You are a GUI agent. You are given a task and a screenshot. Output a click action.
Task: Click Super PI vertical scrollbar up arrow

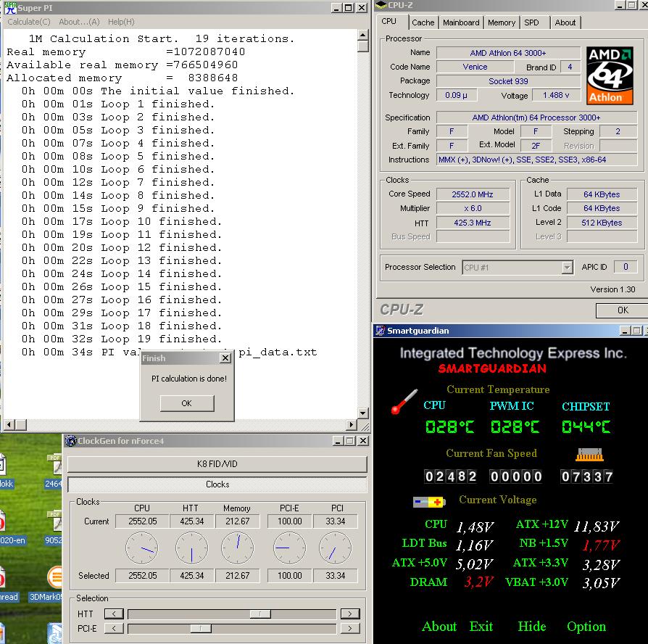[x=363, y=34]
